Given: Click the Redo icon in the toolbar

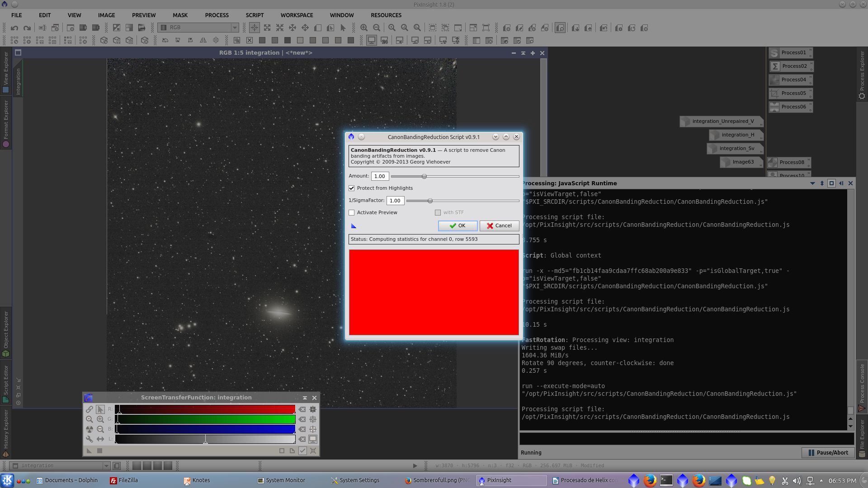Looking at the screenshot, I should (x=27, y=28).
